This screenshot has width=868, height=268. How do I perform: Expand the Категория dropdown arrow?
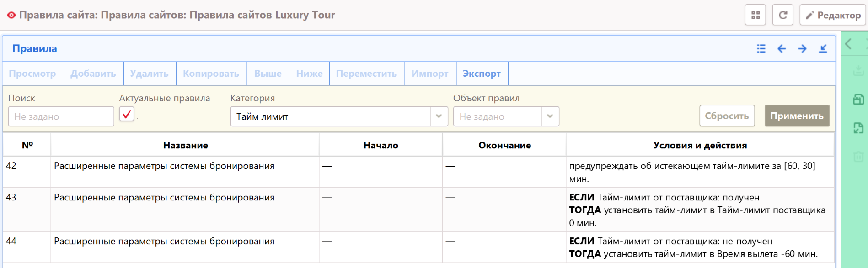pos(439,116)
